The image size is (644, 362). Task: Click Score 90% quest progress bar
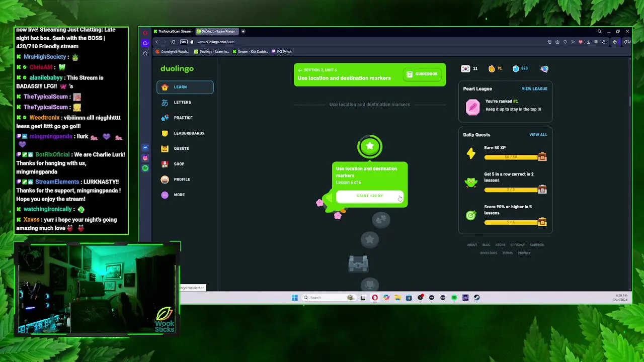pos(511,222)
